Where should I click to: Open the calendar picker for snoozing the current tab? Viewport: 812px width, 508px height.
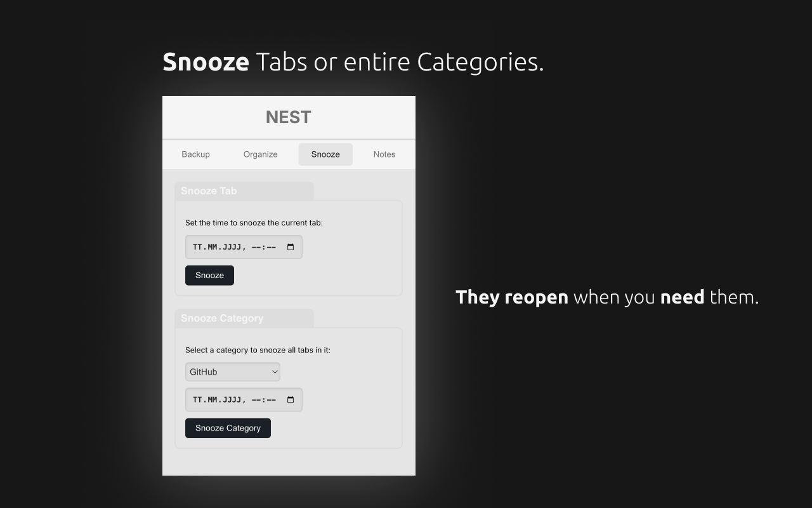tap(291, 247)
